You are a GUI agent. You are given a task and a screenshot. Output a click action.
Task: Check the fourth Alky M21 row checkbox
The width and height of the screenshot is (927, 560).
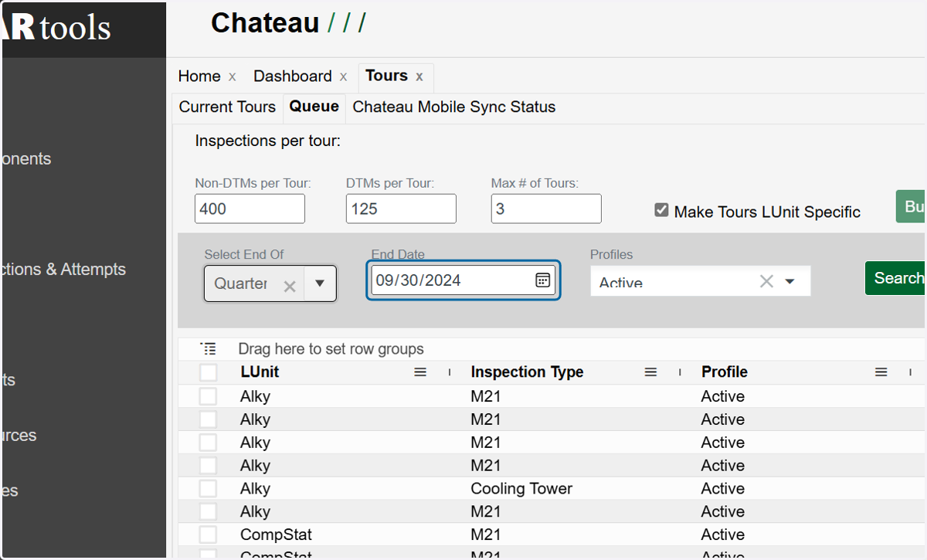coord(209,465)
